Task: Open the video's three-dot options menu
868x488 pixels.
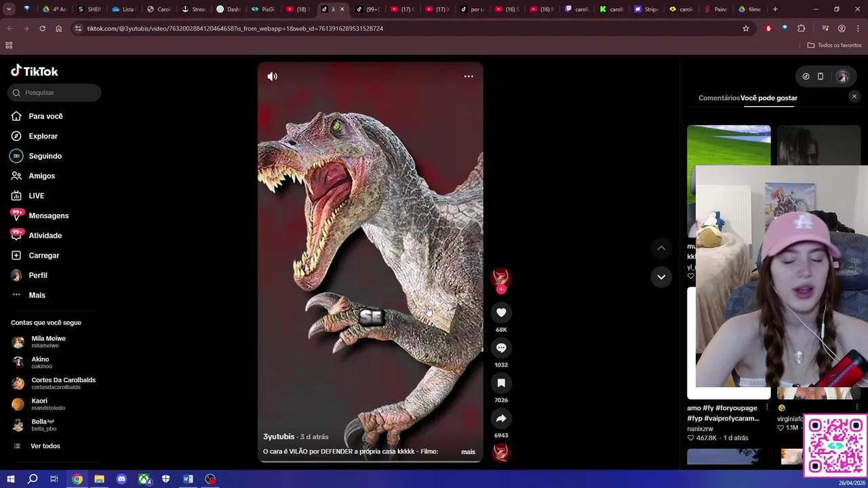Action: [469, 77]
